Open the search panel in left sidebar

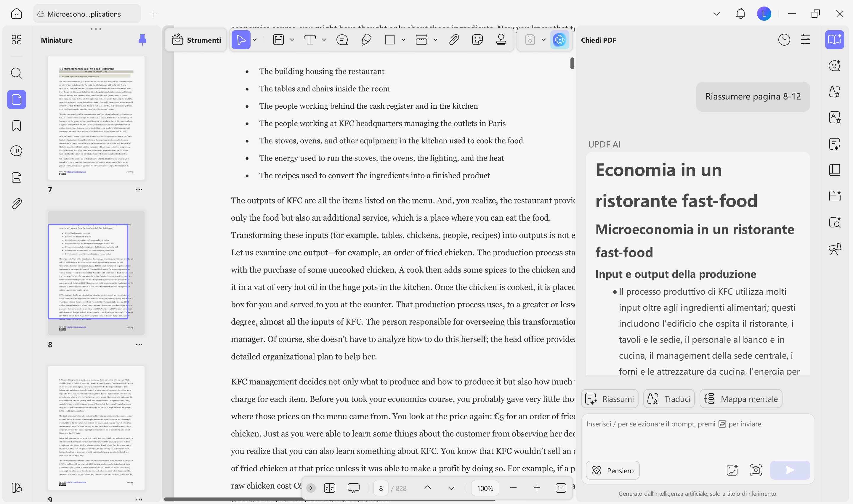point(16,73)
